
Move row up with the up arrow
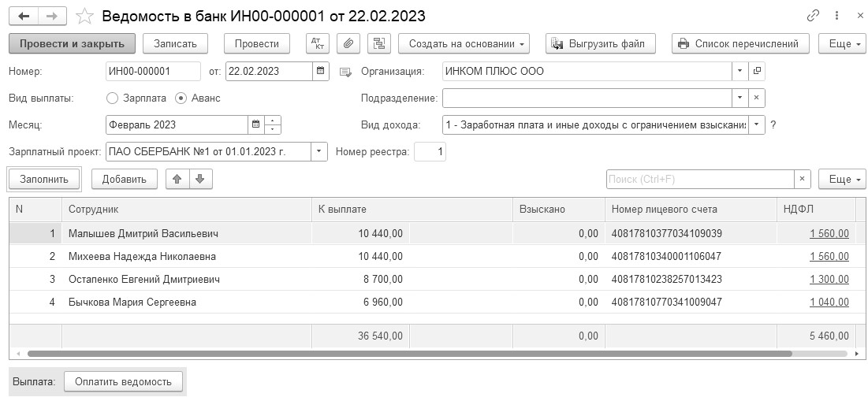177,179
